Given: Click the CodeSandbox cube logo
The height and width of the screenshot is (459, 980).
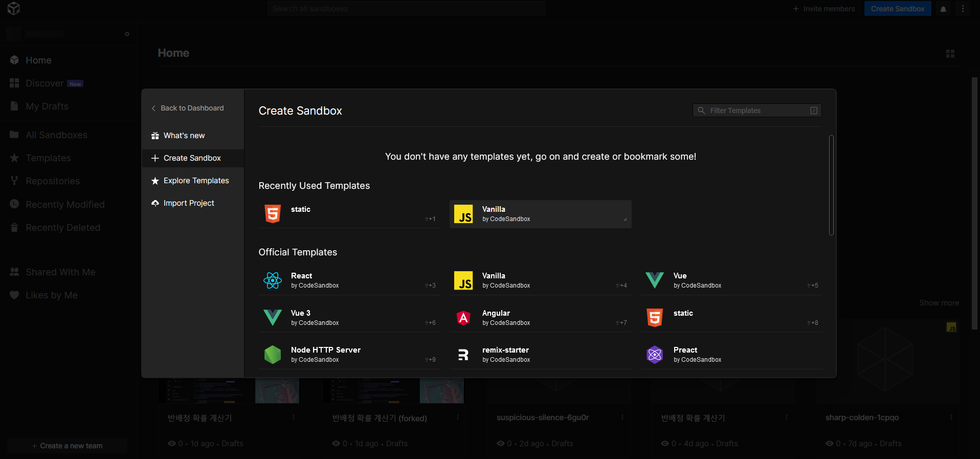Looking at the screenshot, I should point(14,9).
